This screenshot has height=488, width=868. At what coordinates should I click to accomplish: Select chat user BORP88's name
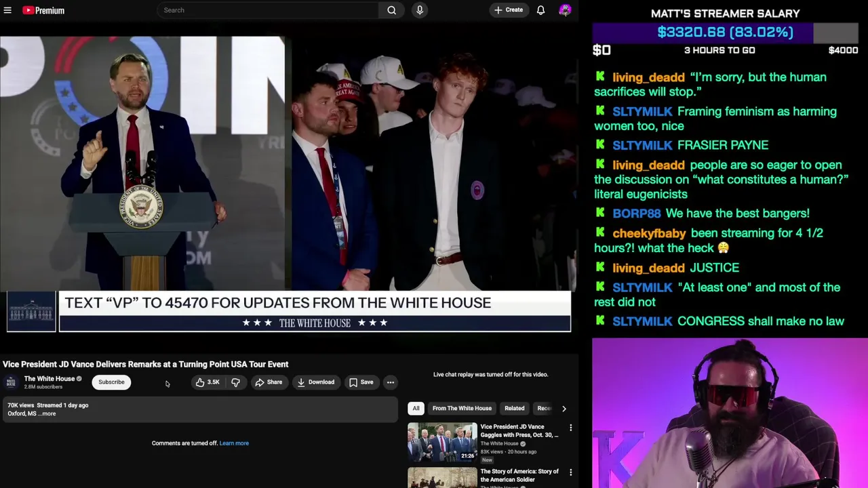(636, 213)
